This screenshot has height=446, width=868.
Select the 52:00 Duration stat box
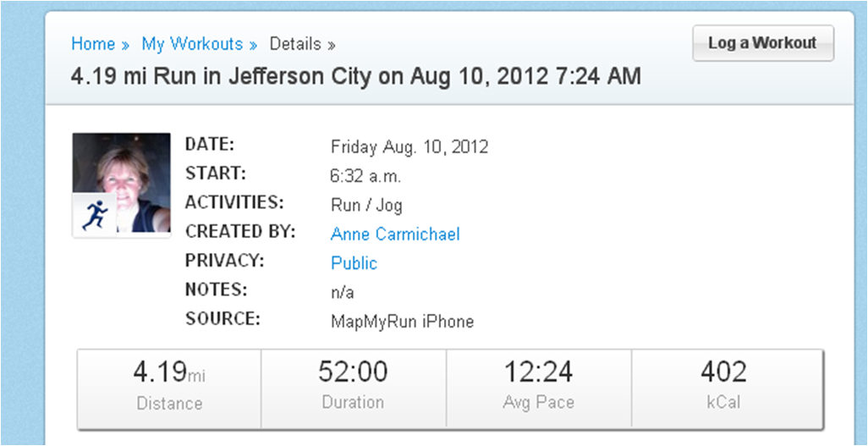[353, 387]
